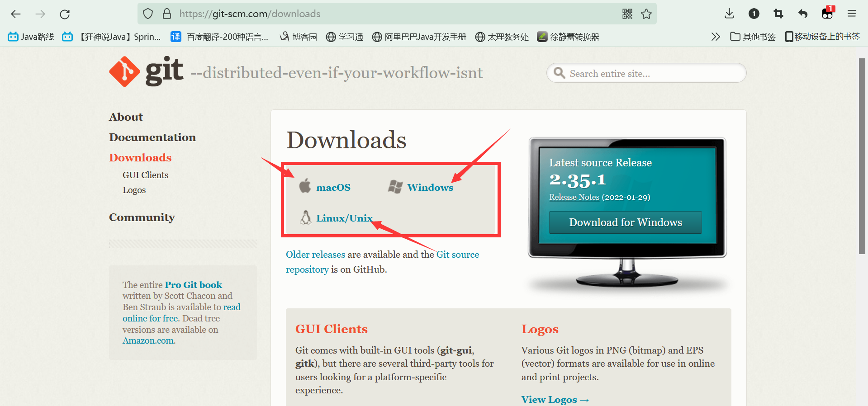Open GUI Clients sidebar item
This screenshot has width=868, height=406.
coord(145,175)
